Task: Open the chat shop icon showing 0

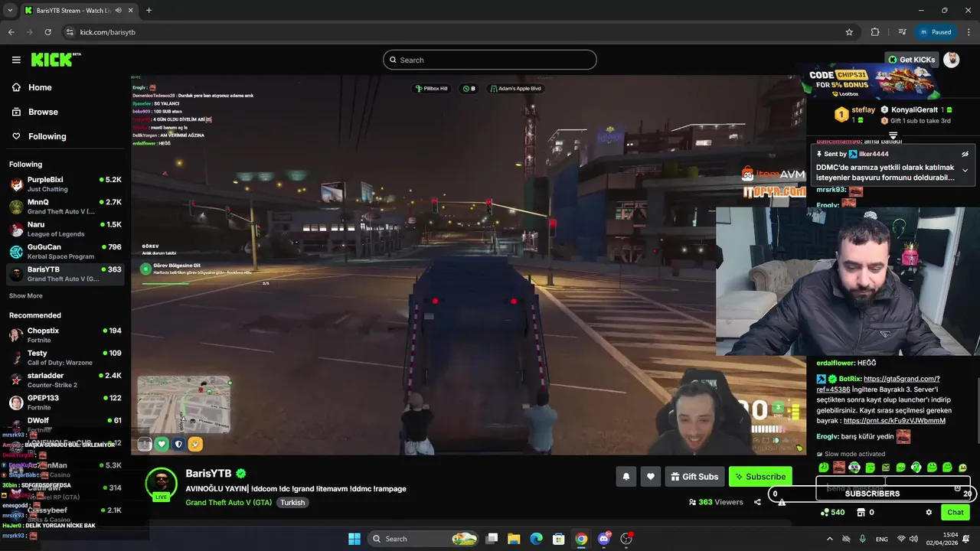Action: coord(860,512)
